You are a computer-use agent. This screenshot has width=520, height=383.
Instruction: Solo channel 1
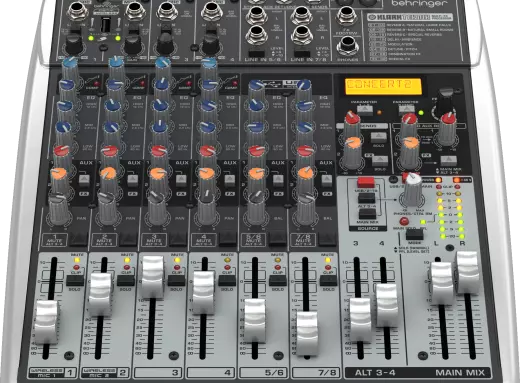(75, 281)
